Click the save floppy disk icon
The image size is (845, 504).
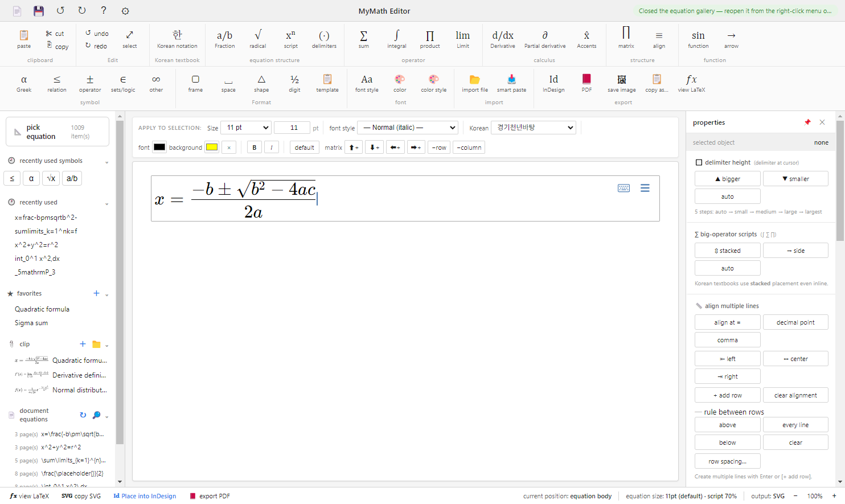[39, 11]
